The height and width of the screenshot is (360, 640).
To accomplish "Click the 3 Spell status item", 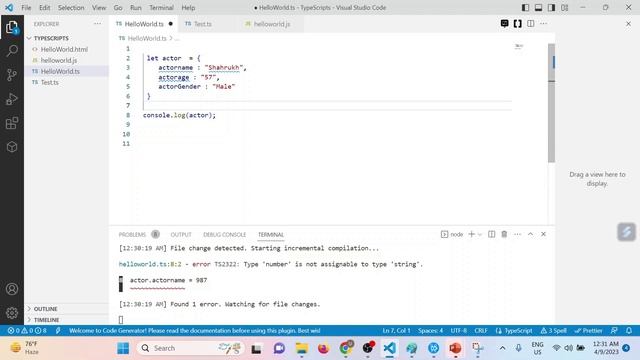I will [x=553, y=331].
